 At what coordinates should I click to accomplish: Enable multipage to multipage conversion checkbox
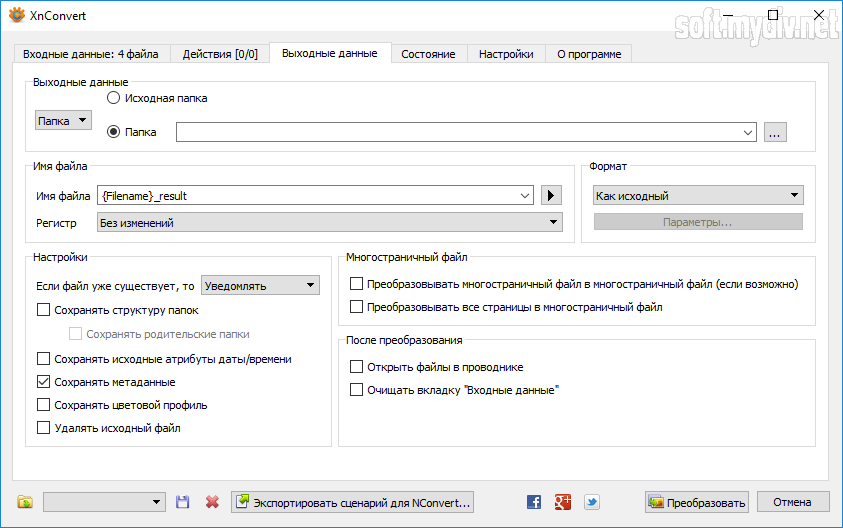[x=356, y=283]
